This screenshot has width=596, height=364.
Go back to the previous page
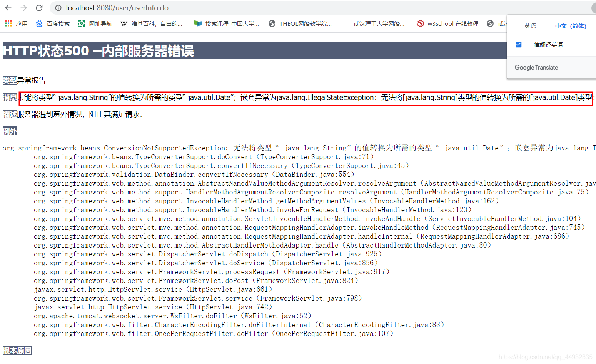point(8,8)
